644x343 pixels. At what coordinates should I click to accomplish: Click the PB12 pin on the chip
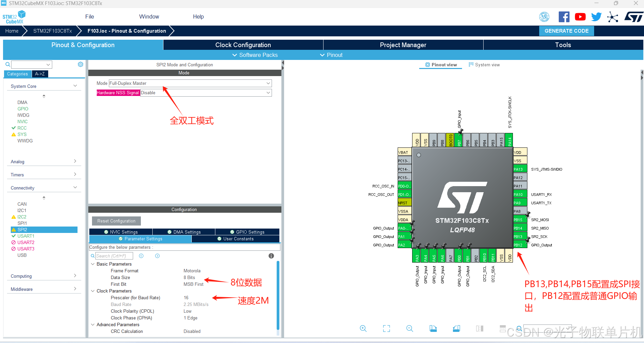click(x=520, y=245)
